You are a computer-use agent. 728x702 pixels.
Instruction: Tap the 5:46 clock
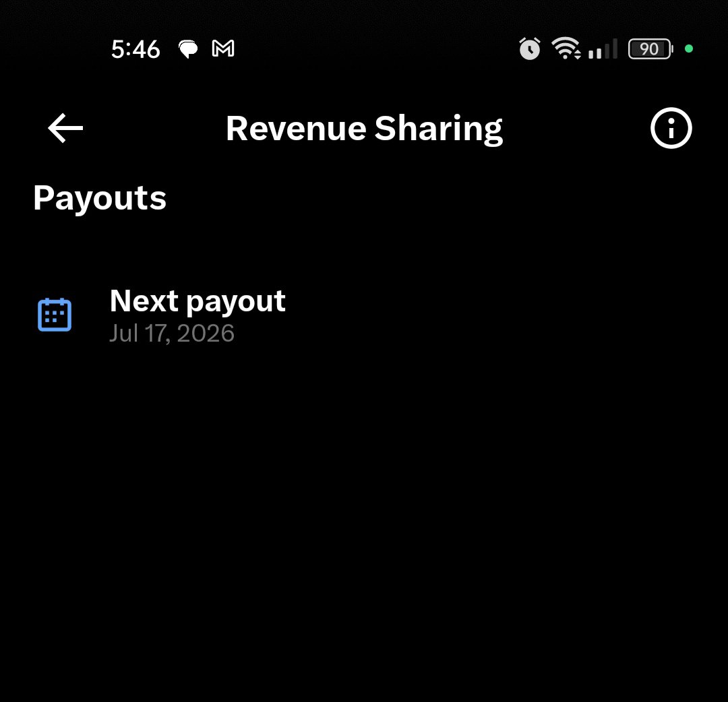coord(135,49)
